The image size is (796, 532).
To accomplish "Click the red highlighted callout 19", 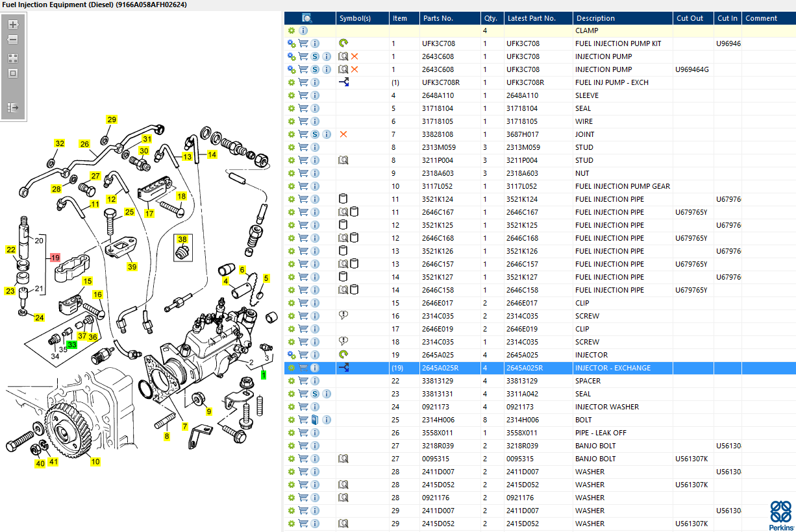I will tap(55, 258).
